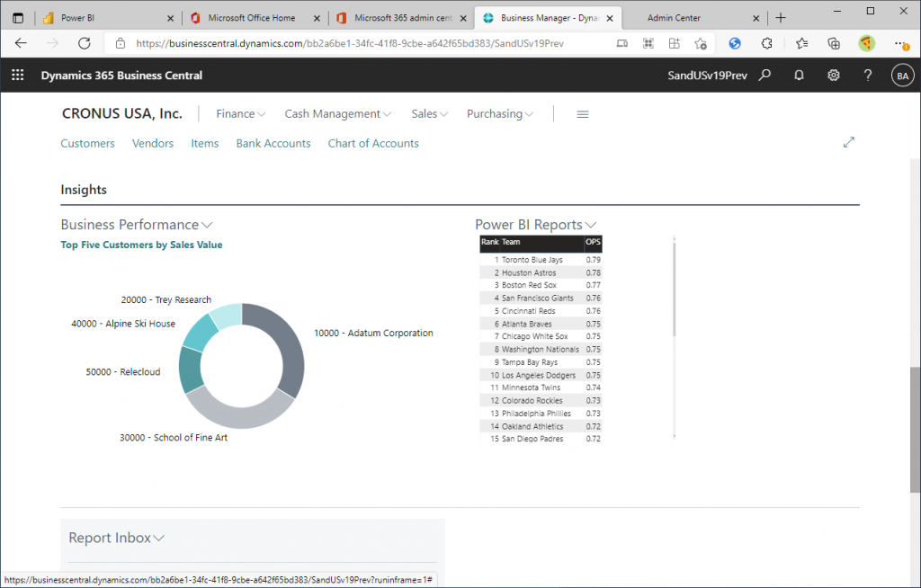Screen dimensions: 921x588
Task: Select the Houston Astros row
Action: tap(541, 272)
